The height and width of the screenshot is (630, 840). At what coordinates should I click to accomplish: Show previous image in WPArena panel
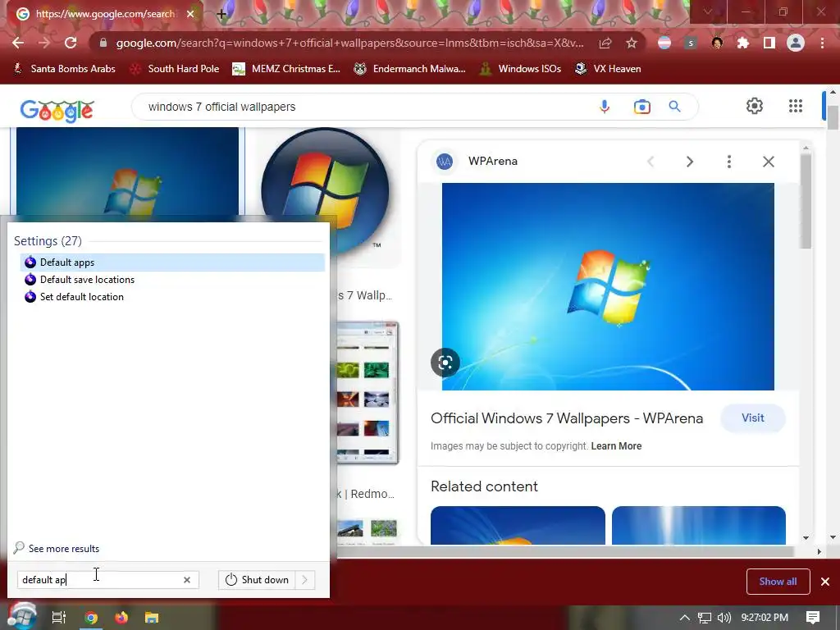pyautogui.click(x=651, y=162)
